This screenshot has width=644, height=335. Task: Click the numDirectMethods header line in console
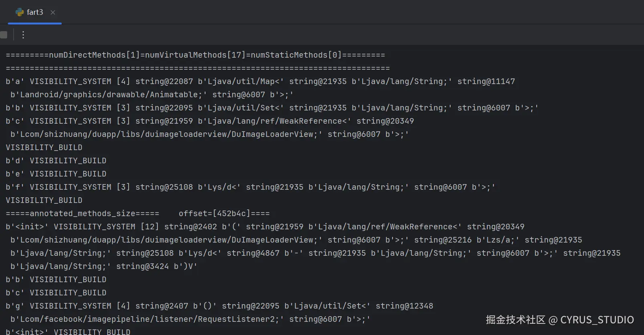(x=195, y=55)
